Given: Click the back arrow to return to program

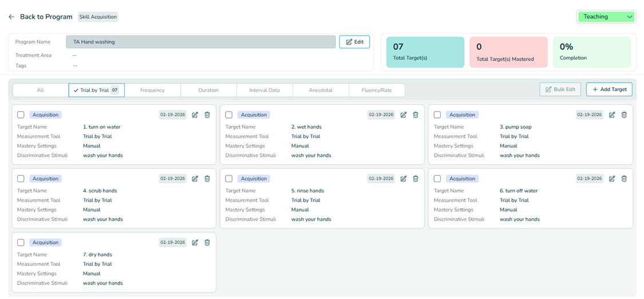Looking at the screenshot, I should (11, 17).
